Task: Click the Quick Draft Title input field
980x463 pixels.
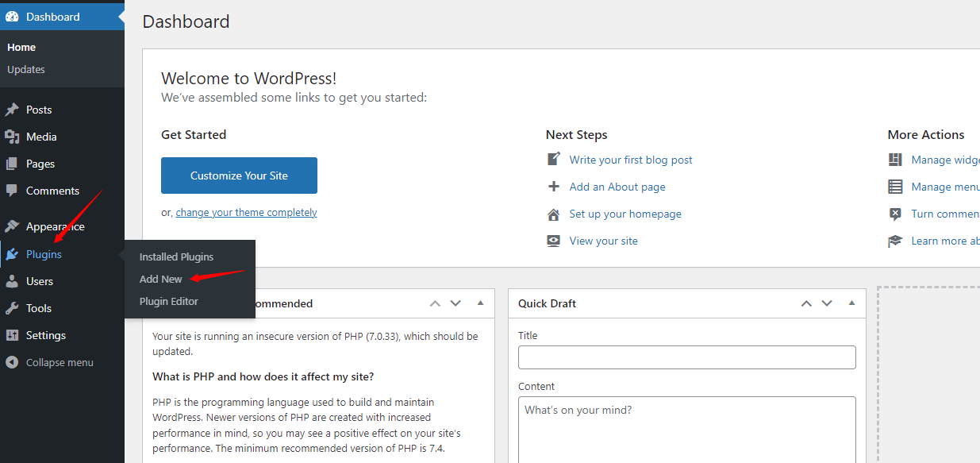Action: (687, 357)
